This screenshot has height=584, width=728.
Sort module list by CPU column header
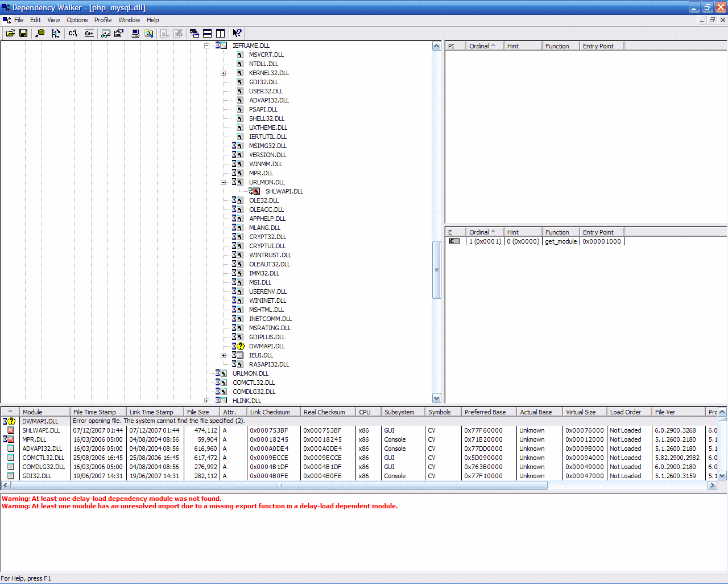369,412
